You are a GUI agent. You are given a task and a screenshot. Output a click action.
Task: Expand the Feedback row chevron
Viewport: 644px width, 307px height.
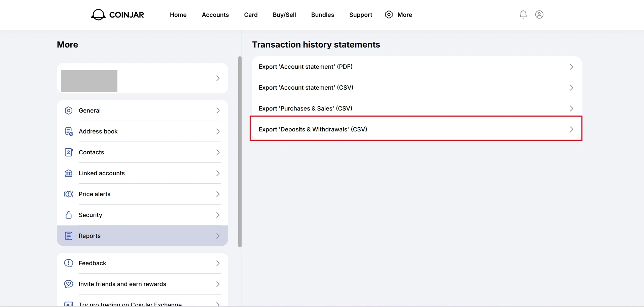pos(218,263)
